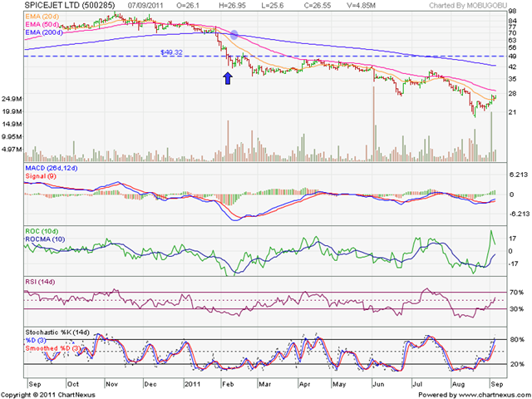Click the 30% RSI axis label
This screenshot has height=399, width=532.
516,309
